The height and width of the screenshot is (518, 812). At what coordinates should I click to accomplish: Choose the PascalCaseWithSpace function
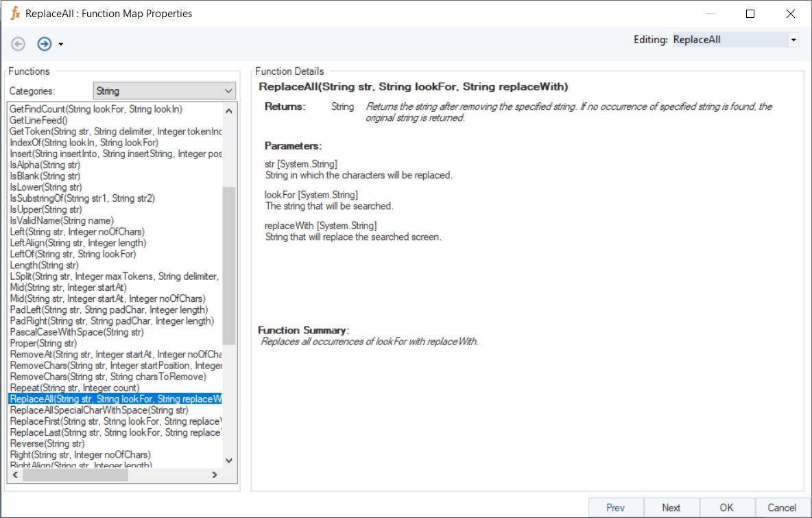point(77,332)
